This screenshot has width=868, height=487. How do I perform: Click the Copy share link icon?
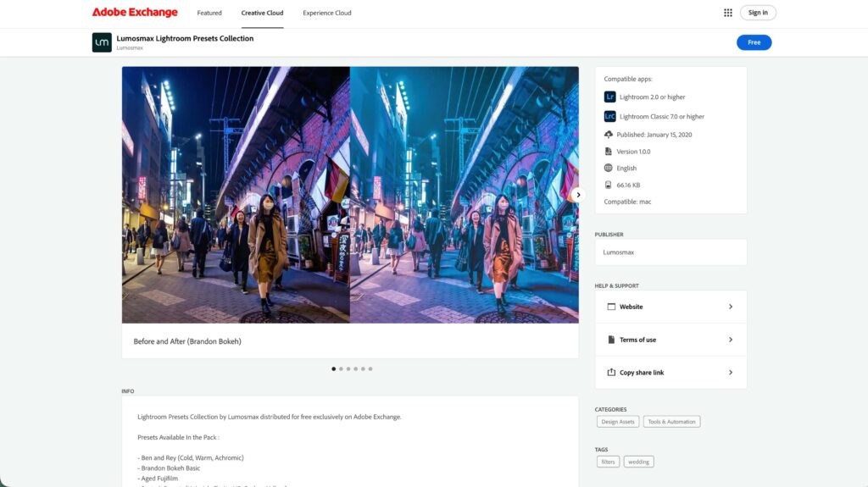(611, 373)
